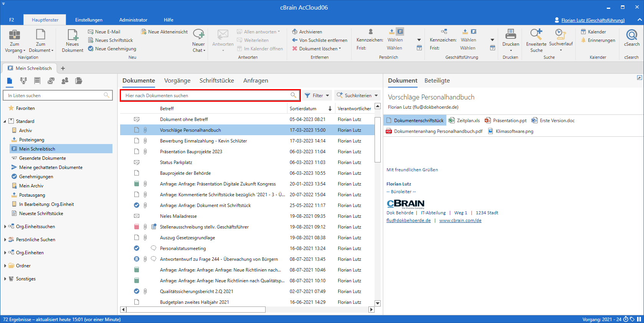
Task: Switch to the Vorgänge tab
Action: [177, 81]
